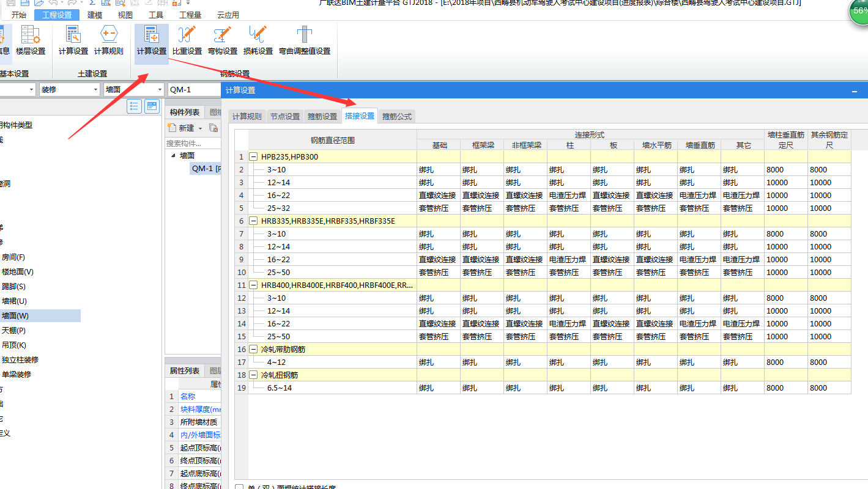Collapse the 冷轧扭钢筋 group
The height and width of the screenshot is (489, 868).
pos(253,375)
